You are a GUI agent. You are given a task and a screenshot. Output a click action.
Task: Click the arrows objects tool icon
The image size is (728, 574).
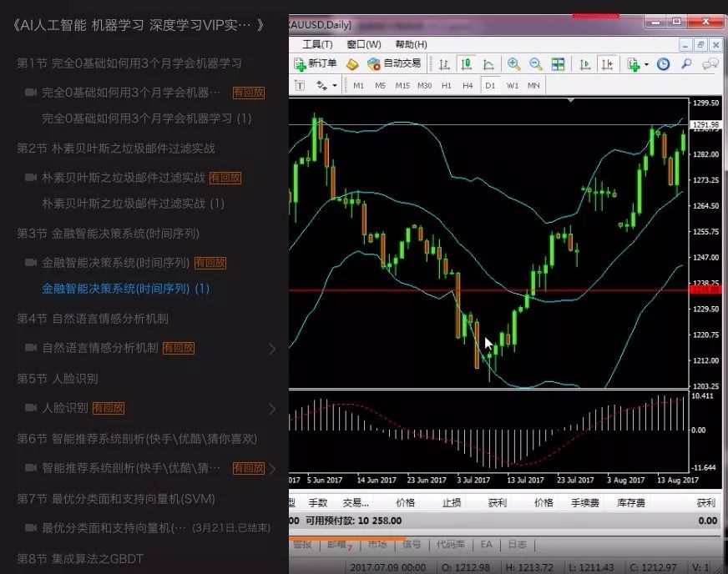(321, 85)
